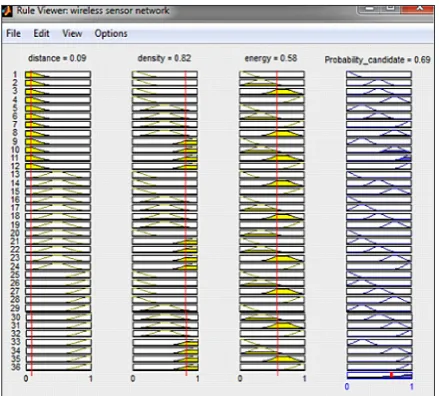Click rule 3 energy membership plot
Image resolution: width=439 pixels, height=396 pixels.
(x=272, y=91)
